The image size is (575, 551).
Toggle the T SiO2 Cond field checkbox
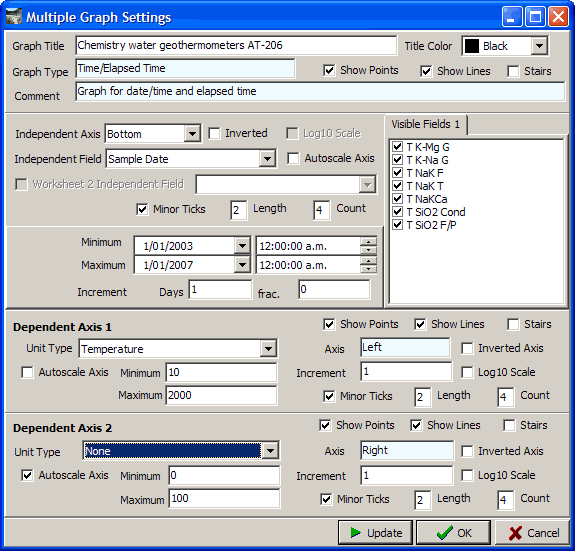398,212
